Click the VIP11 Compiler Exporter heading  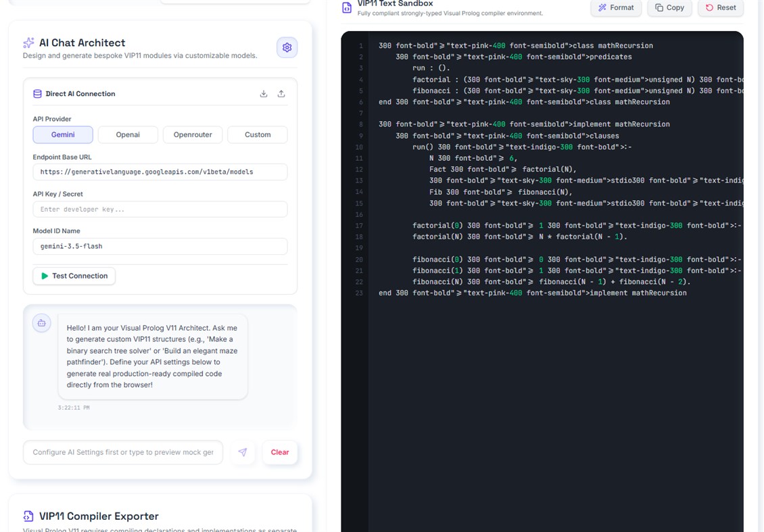(99, 516)
